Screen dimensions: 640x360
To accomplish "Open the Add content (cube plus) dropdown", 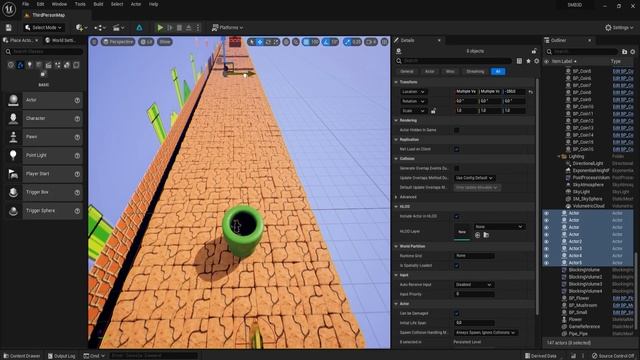I will [x=82, y=27].
